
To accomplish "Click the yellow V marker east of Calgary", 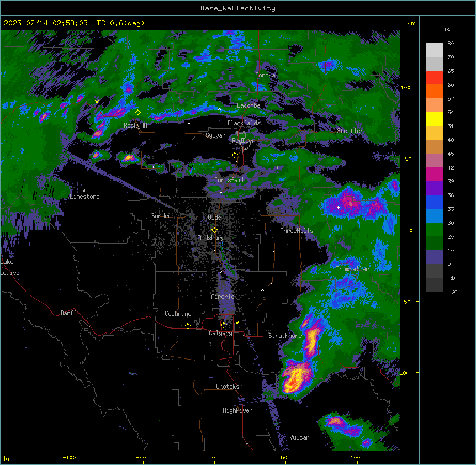I will tap(237, 323).
